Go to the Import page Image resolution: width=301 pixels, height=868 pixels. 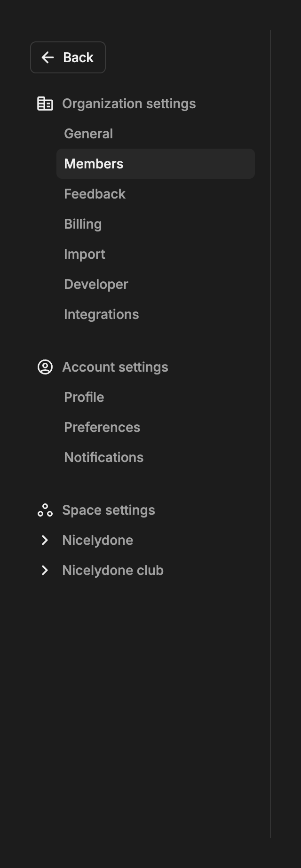click(85, 254)
